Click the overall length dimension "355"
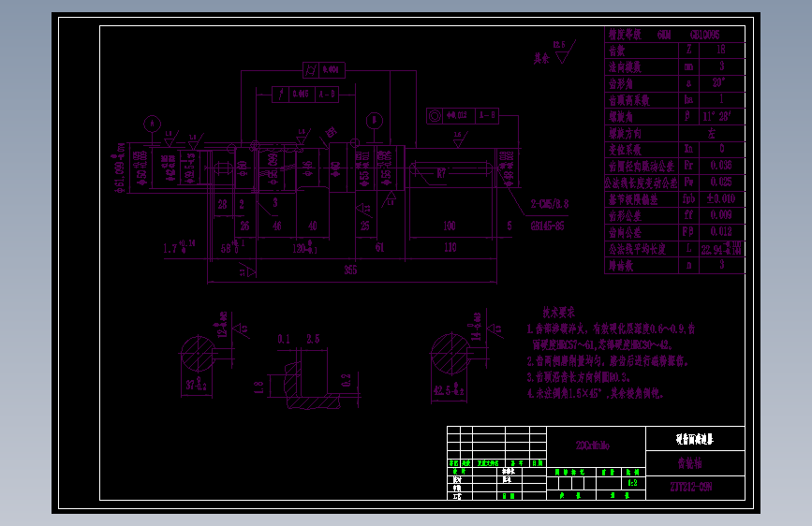The image size is (812, 526). pyautogui.click(x=350, y=270)
